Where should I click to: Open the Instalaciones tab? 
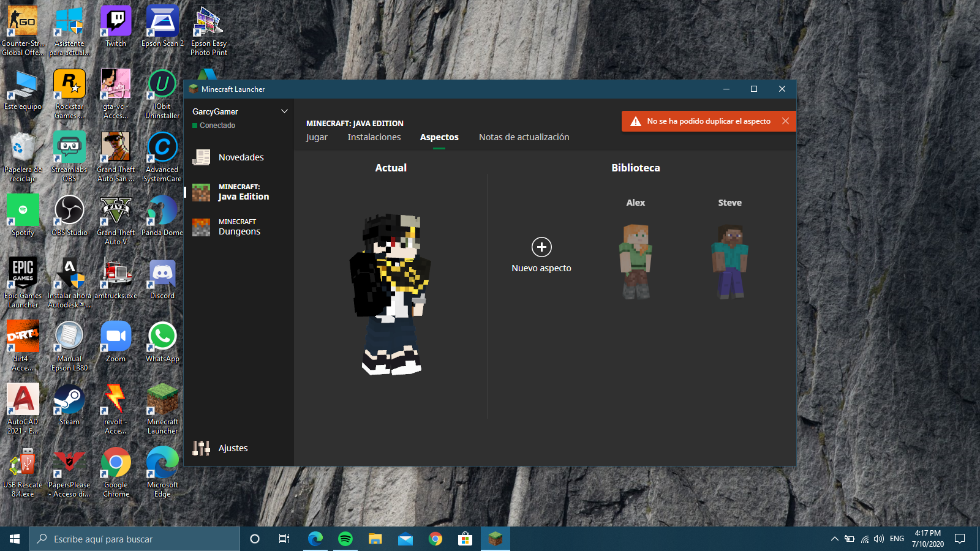(x=374, y=137)
